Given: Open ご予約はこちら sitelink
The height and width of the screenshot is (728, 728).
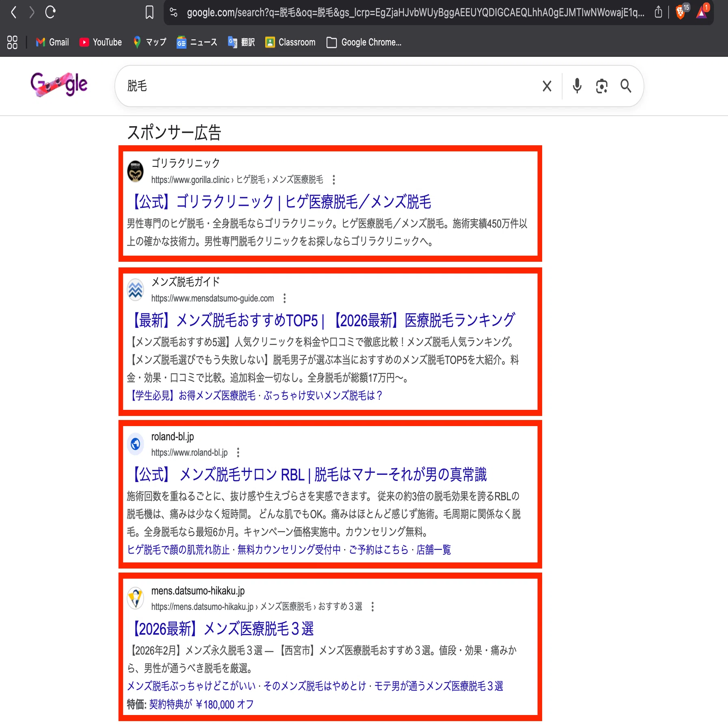Looking at the screenshot, I should [x=379, y=549].
